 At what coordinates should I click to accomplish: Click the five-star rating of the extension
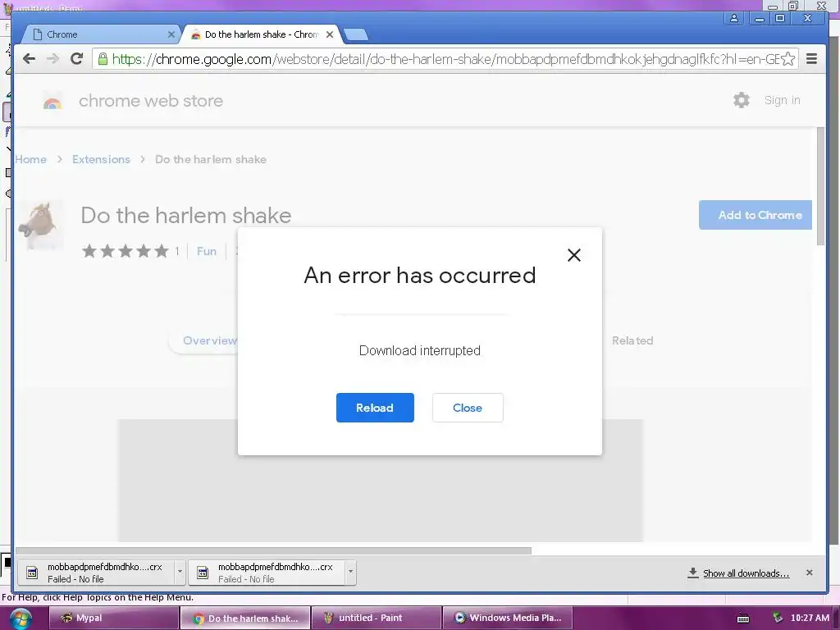coord(126,251)
